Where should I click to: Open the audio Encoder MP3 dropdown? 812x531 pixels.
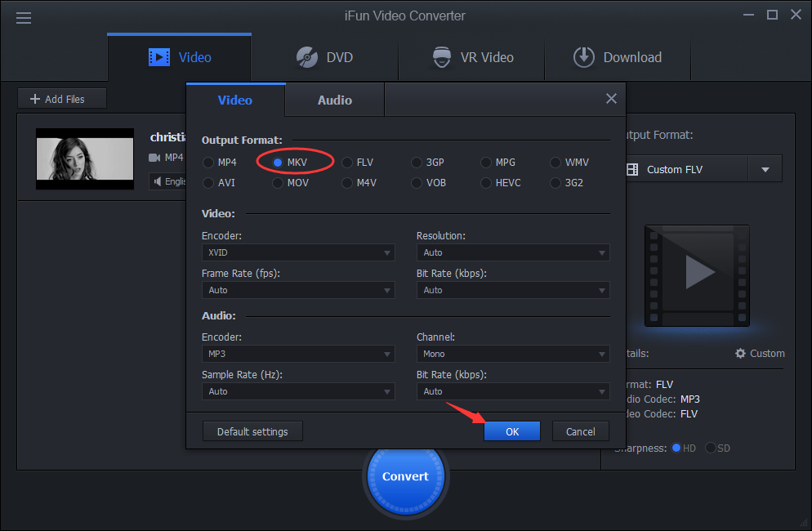click(298, 354)
